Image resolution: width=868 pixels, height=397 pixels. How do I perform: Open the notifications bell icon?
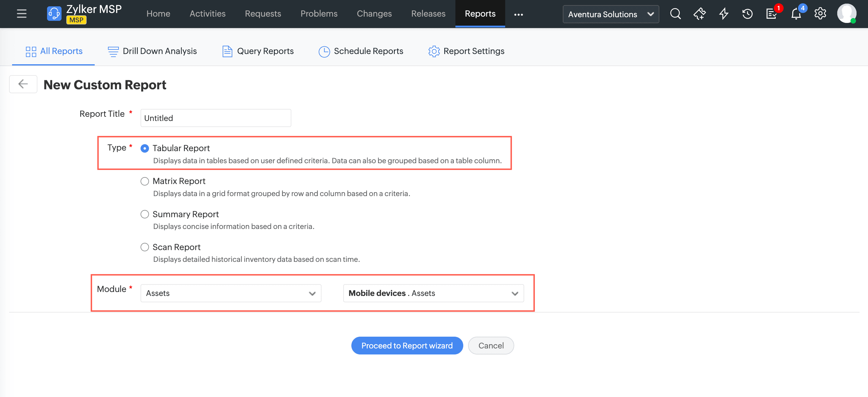[796, 14]
